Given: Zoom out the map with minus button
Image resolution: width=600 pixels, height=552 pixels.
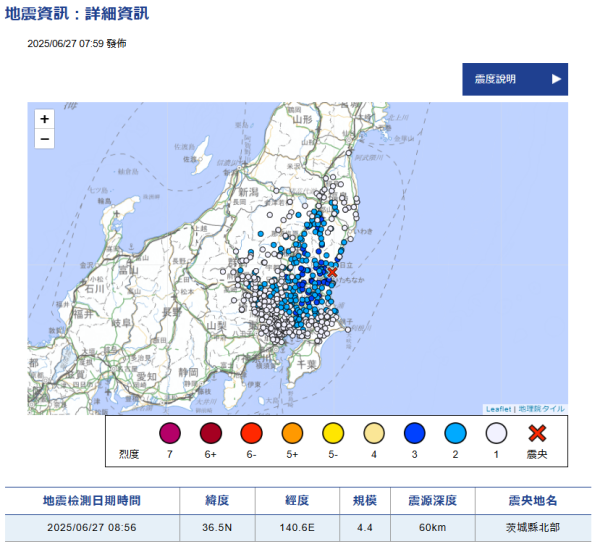Looking at the screenshot, I should [44, 139].
